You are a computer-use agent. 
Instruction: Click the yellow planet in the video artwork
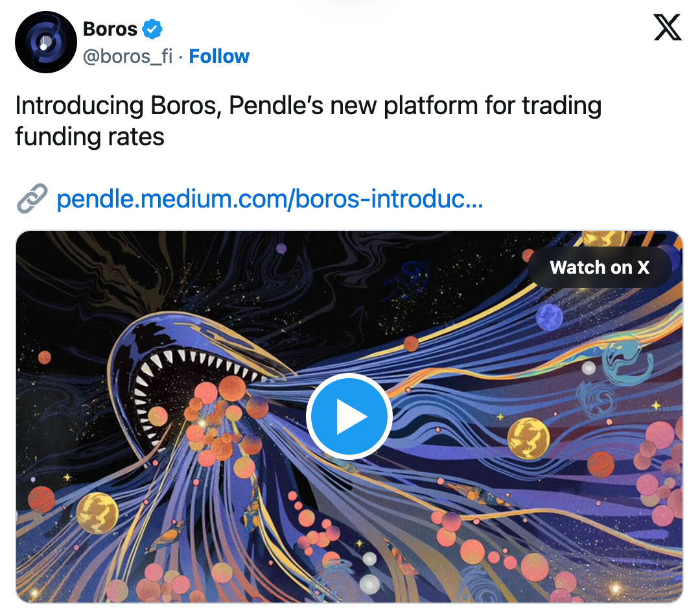[528, 438]
